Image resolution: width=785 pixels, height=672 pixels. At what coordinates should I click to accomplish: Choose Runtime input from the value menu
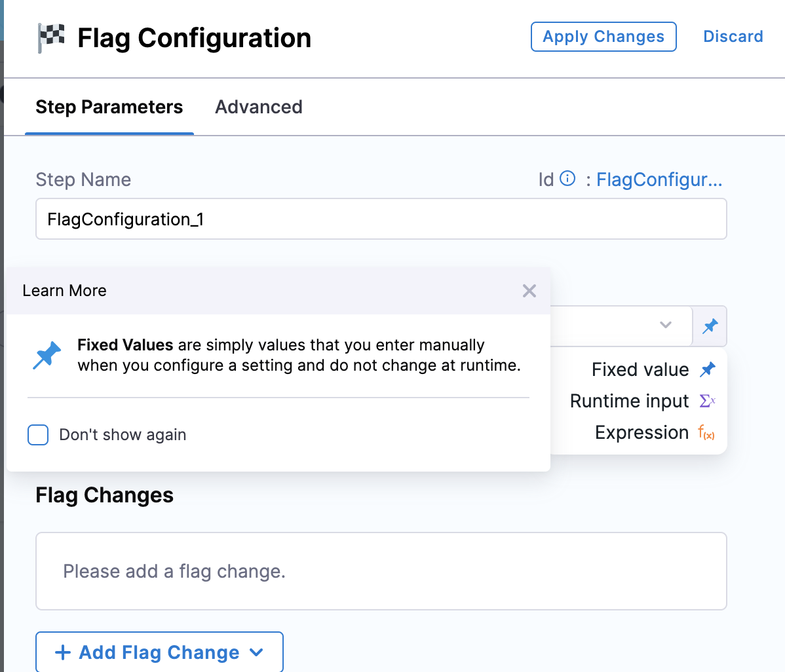tap(629, 400)
